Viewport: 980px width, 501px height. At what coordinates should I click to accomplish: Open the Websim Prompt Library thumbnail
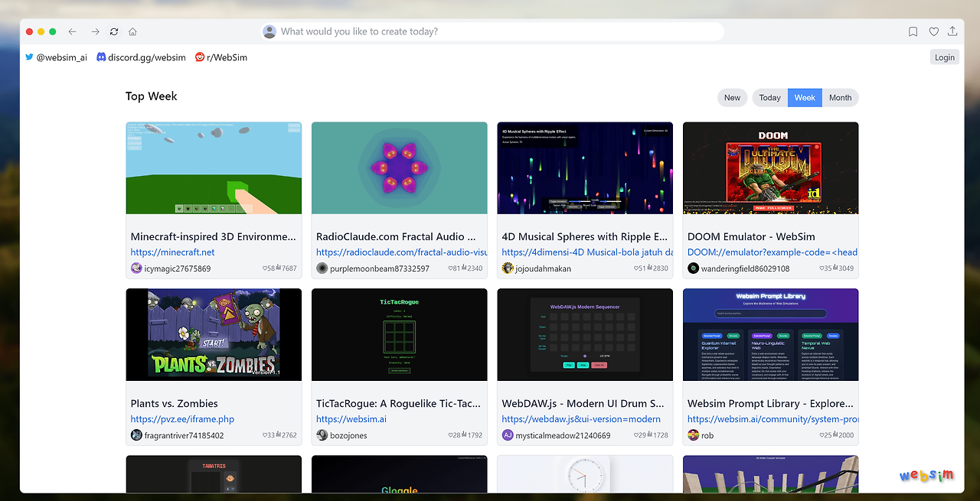click(770, 334)
